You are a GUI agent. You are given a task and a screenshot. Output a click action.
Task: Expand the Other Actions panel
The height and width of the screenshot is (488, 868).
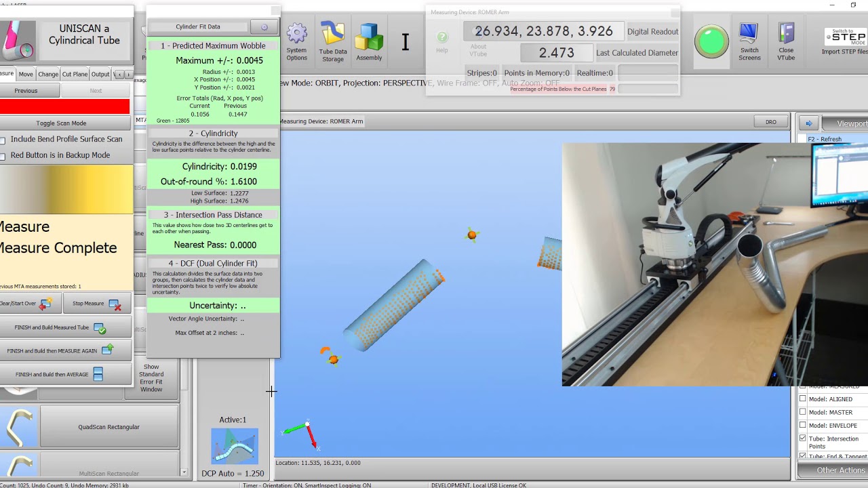point(833,470)
